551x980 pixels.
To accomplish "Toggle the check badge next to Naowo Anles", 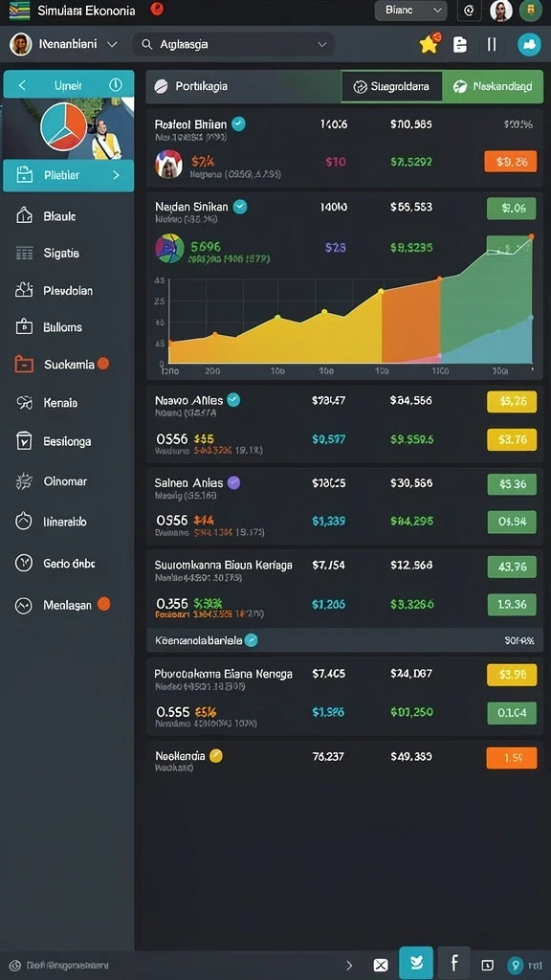I will click(233, 399).
